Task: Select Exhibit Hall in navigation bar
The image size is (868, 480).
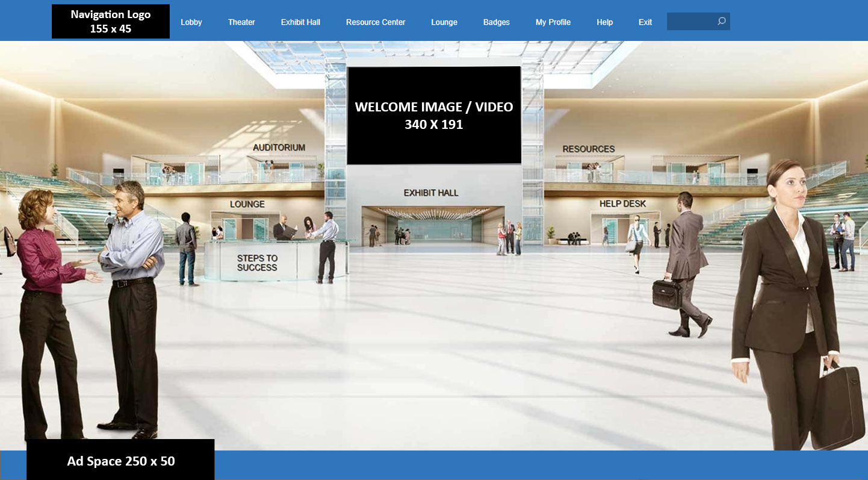Action: tap(300, 22)
